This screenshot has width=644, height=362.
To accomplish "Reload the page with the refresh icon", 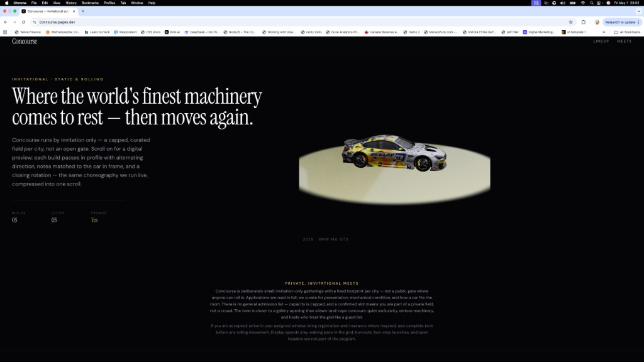I will pyautogui.click(x=23, y=22).
